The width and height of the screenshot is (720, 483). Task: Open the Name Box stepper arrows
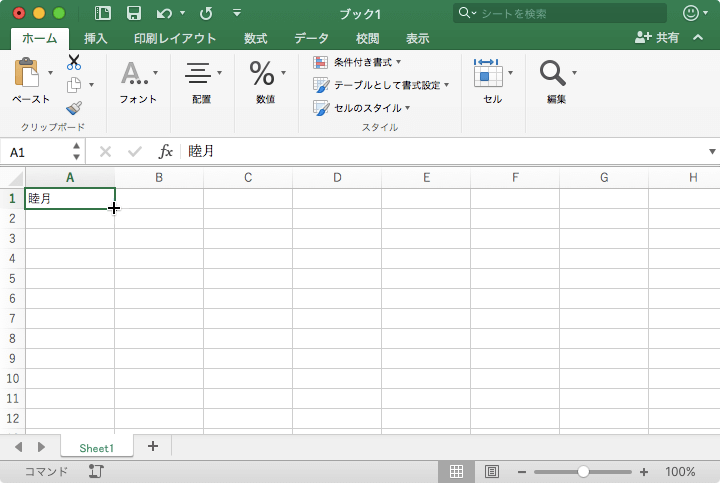(x=76, y=152)
